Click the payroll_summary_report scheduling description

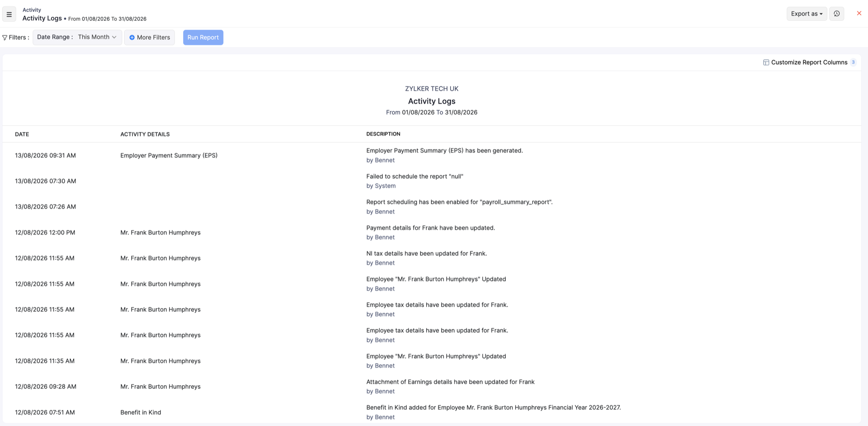(460, 202)
